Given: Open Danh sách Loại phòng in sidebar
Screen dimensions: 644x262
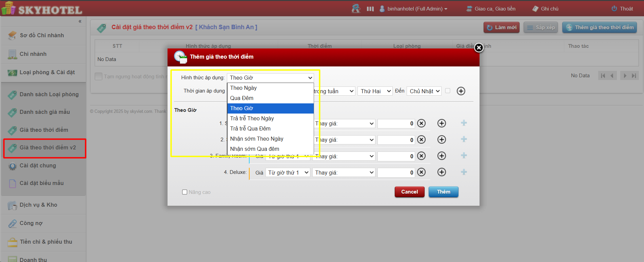Looking at the screenshot, I should [x=49, y=94].
